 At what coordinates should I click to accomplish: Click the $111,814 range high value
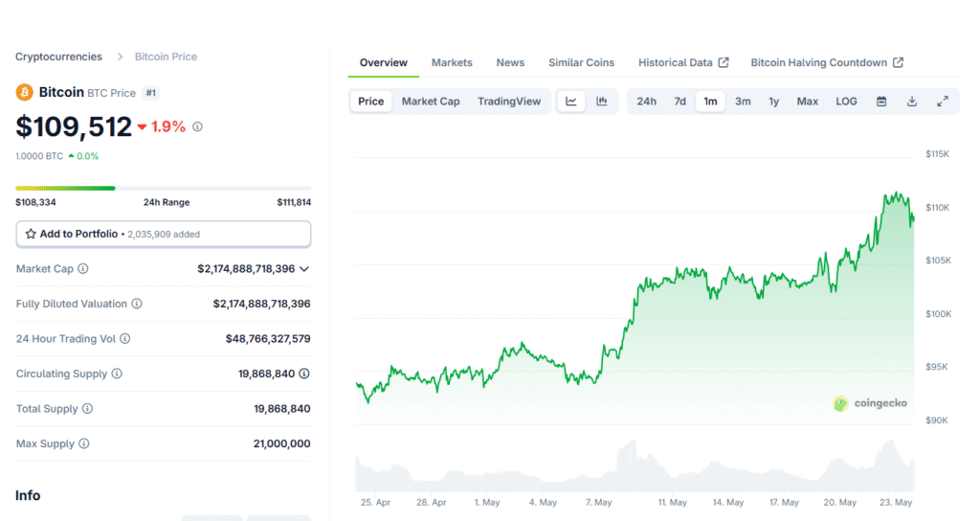(294, 202)
